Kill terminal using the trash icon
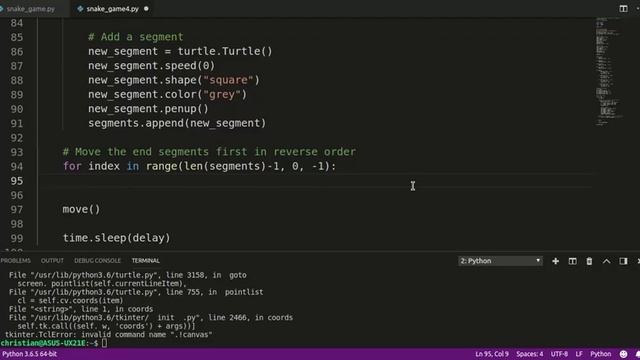Screen dimensions: 640x360 [x=589, y=261]
